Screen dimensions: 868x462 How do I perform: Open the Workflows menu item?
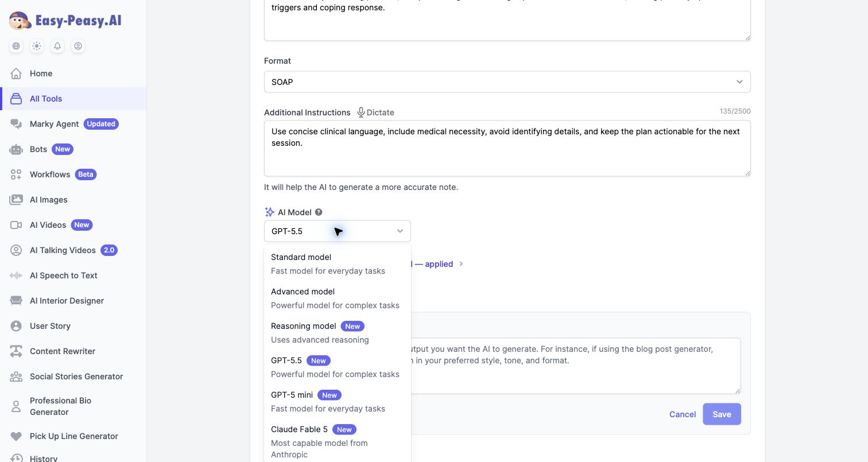73,174
